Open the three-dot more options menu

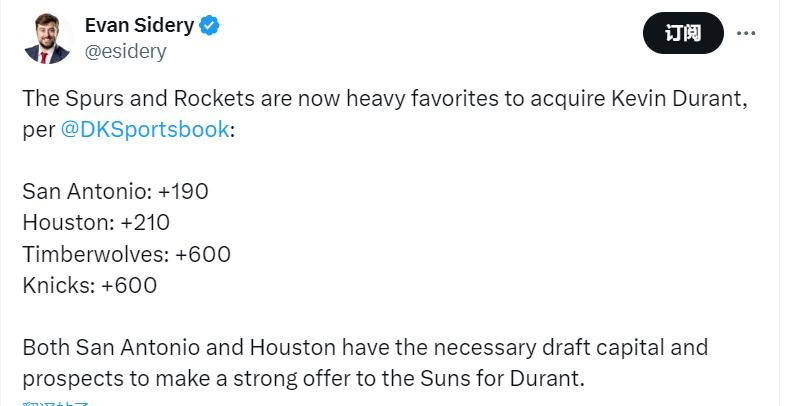coord(746,33)
